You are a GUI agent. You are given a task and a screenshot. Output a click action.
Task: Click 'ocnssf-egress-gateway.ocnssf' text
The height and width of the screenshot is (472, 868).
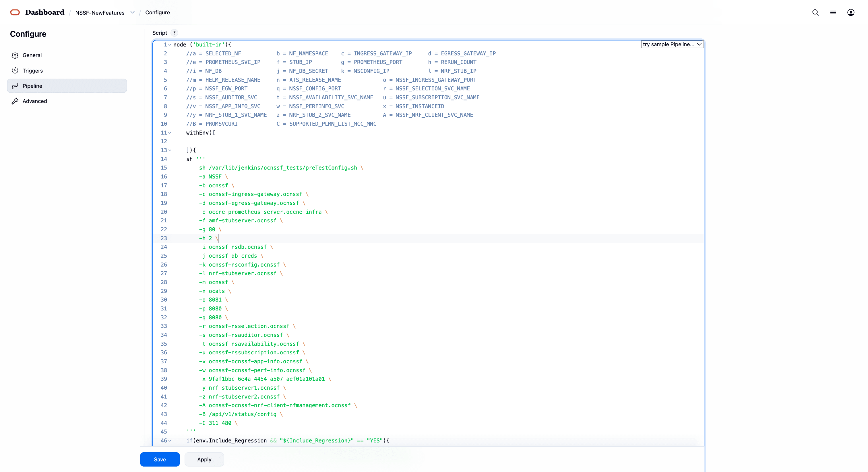[254, 203]
